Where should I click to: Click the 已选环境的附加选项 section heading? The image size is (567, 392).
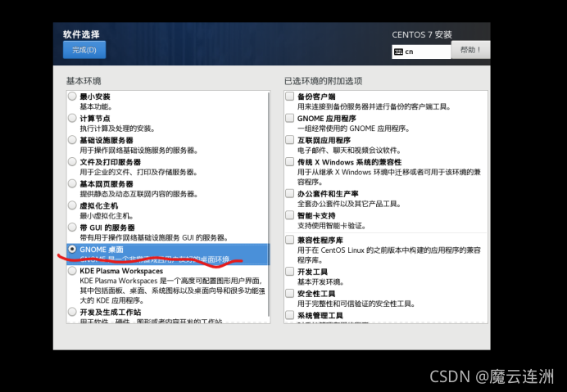coord(323,80)
